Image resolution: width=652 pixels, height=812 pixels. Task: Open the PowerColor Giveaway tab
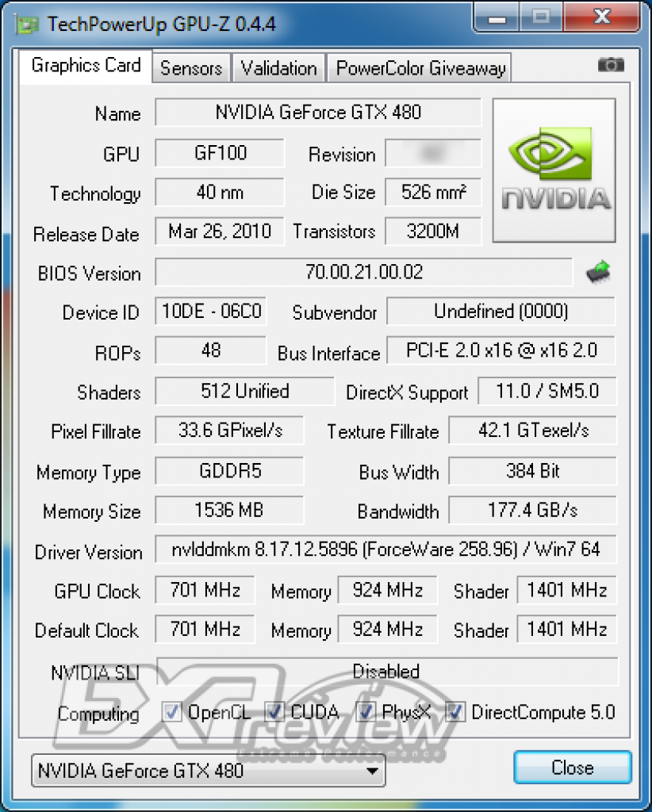coord(420,68)
